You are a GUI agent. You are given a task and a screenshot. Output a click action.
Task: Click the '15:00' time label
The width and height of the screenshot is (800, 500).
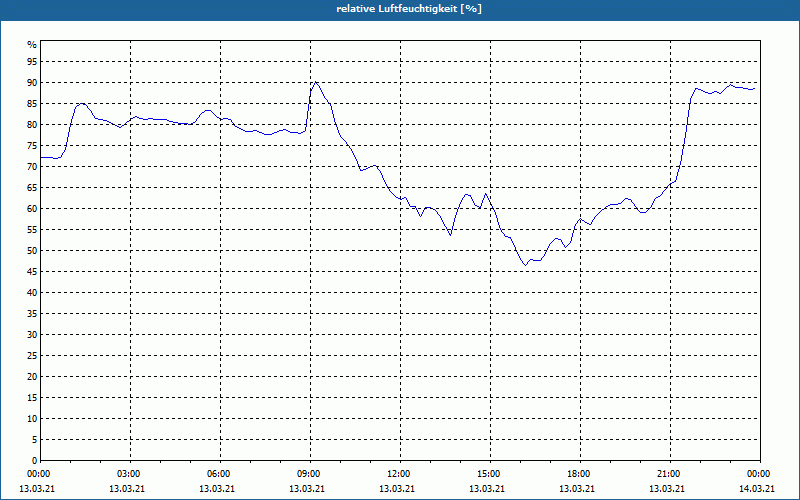[490, 474]
